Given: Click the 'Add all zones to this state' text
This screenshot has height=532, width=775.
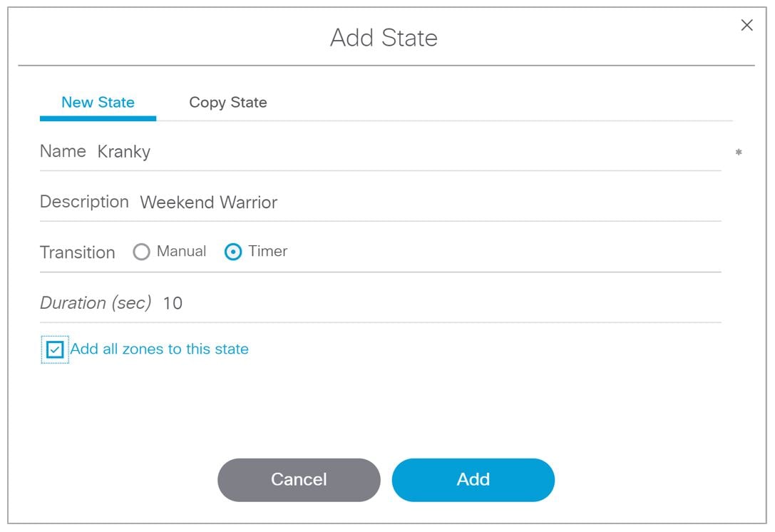Looking at the screenshot, I should click(159, 349).
